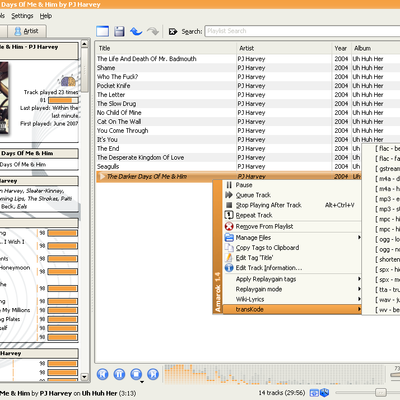Select 'The Letter' track row
The width and height of the screenshot is (400, 400).
[248, 95]
